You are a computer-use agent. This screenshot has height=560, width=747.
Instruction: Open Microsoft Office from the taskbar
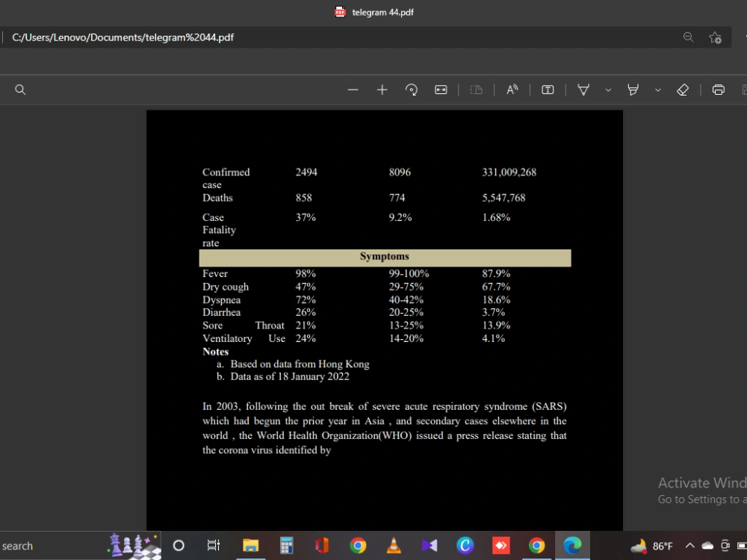322,546
